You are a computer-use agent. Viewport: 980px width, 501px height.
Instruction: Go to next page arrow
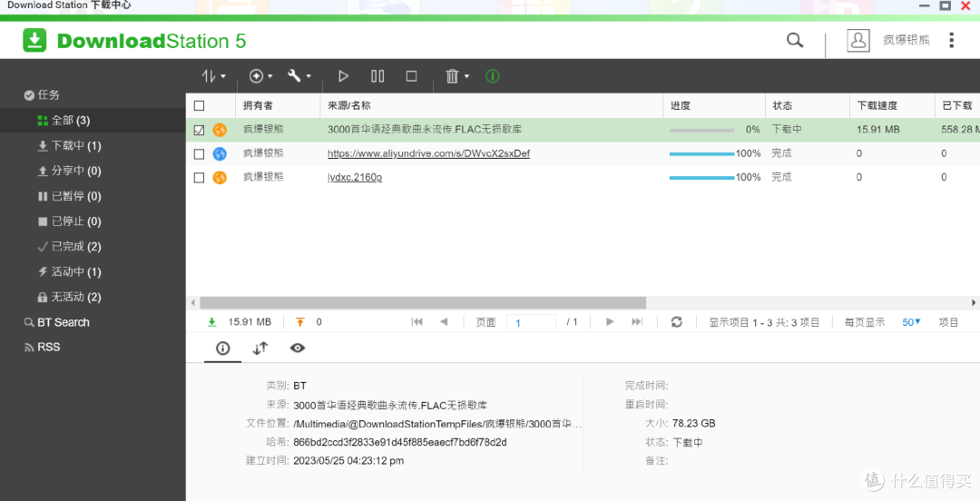click(x=610, y=321)
